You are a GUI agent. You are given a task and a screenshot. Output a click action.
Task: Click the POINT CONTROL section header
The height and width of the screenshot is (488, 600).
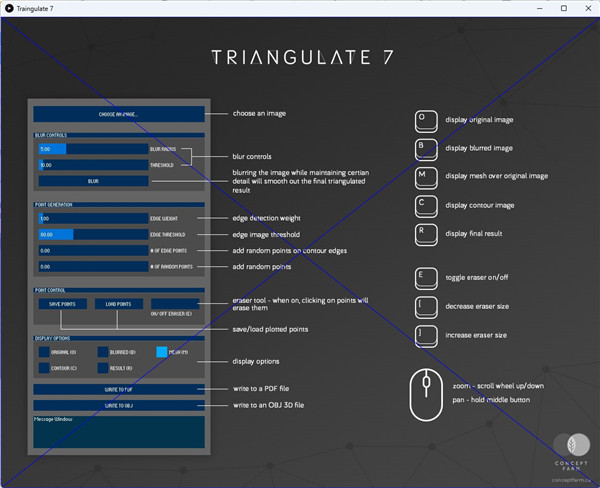pyautogui.click(x=119, y=290)
